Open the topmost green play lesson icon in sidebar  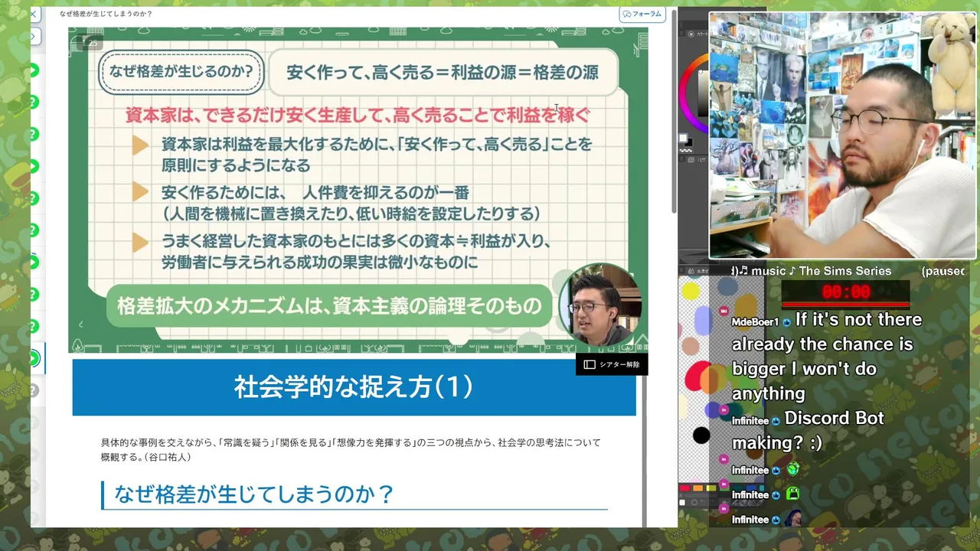pyautogui.click(x=34, y=70)
